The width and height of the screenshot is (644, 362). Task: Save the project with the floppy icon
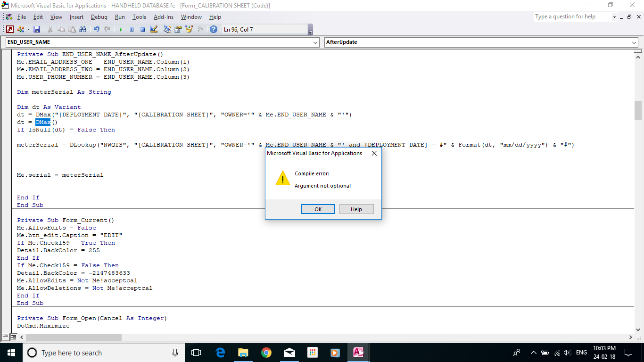[x=37, y=29]
